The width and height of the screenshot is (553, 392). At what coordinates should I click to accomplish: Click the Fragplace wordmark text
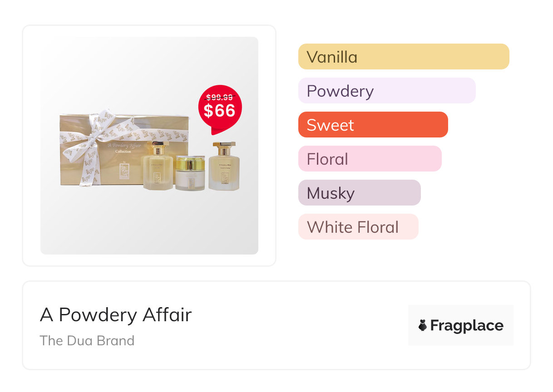pos(467,325)
